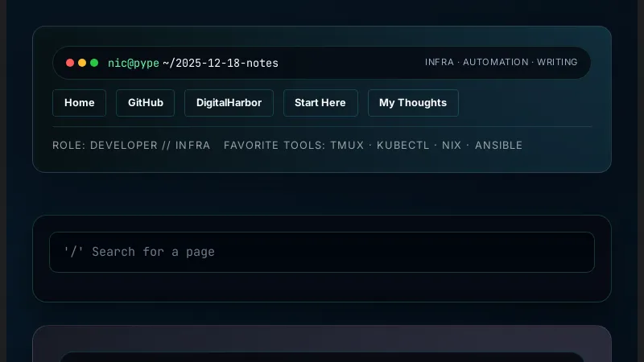This screenshot has height=362, width=644.
Task: Click the ROLE: DEVELOPER // INFRA text
Action: pos(131,146)
